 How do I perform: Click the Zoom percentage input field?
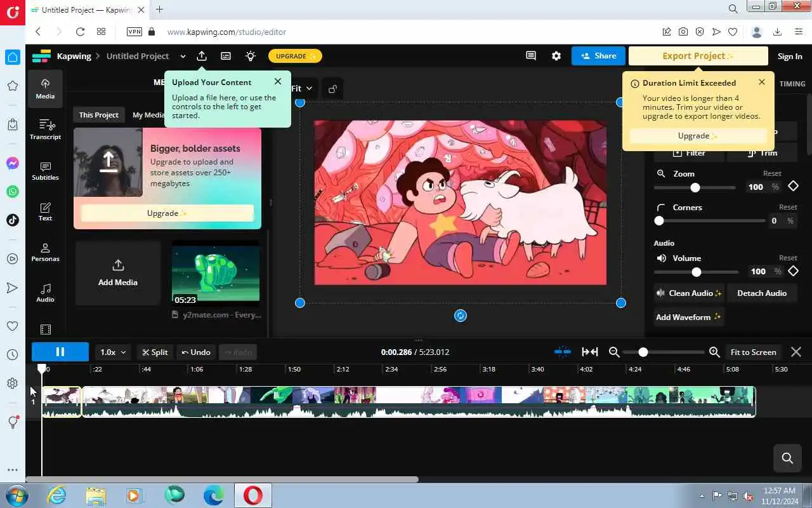click(x=762, y=187)
